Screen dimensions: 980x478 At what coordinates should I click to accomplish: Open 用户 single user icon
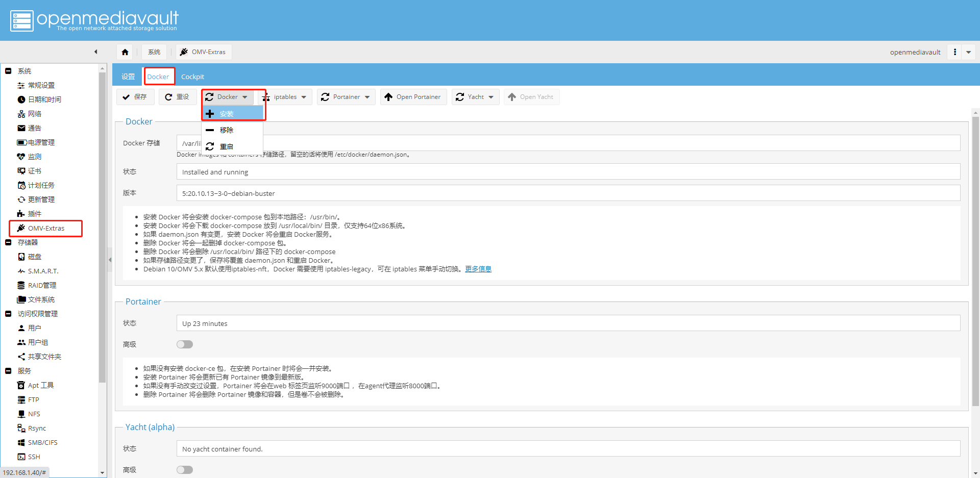click(x=21, y=328)
